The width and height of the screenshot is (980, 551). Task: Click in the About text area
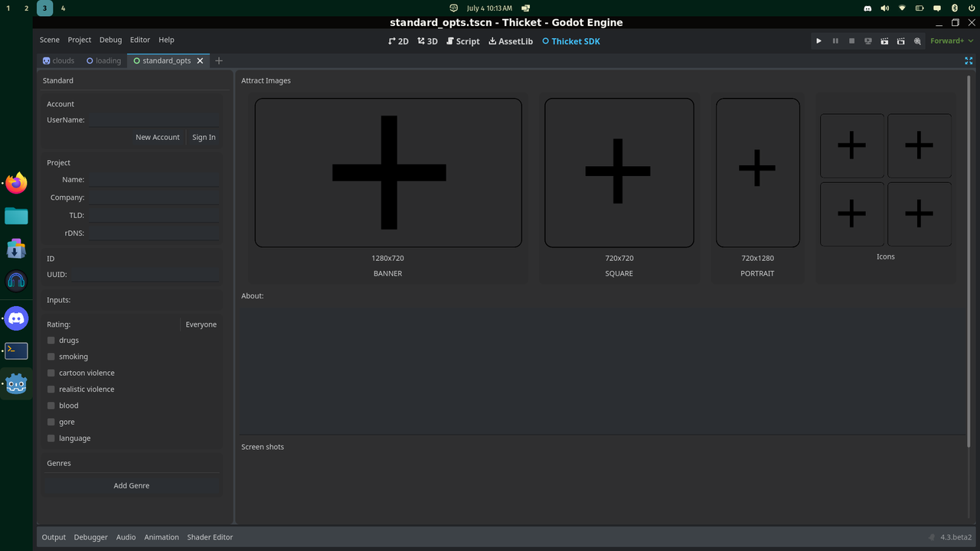pos(603,370)
